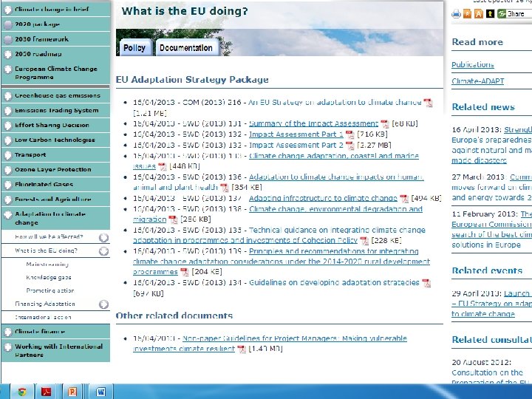Screen dimensions: 532x399
Task: Open Impact Assessment Part 1 link
Action: point(296,134)
